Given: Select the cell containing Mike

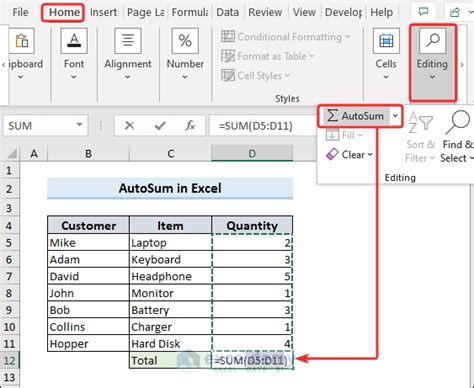Looking at the screenshot, I should click(x=88, y=243).
